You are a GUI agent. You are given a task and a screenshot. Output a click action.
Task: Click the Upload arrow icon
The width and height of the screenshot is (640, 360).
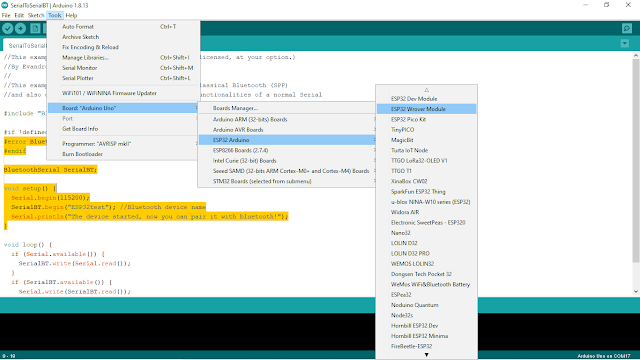tap(20, 28)
